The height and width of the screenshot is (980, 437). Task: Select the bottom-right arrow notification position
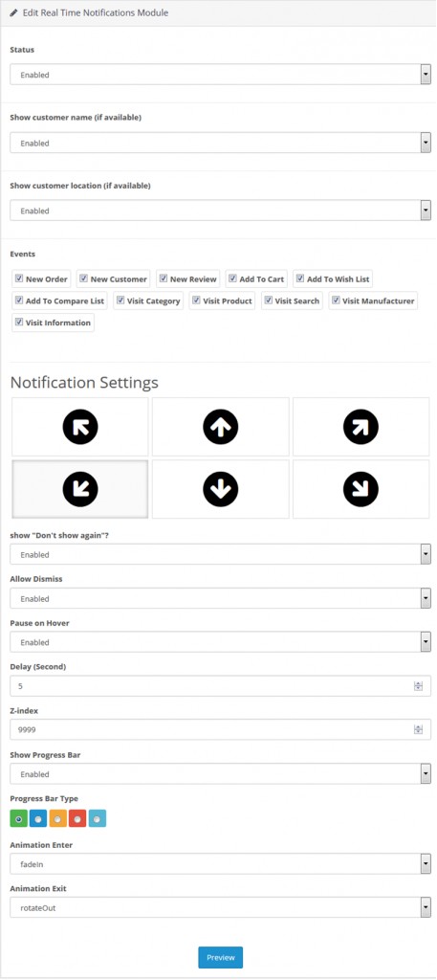pos(361,489)
